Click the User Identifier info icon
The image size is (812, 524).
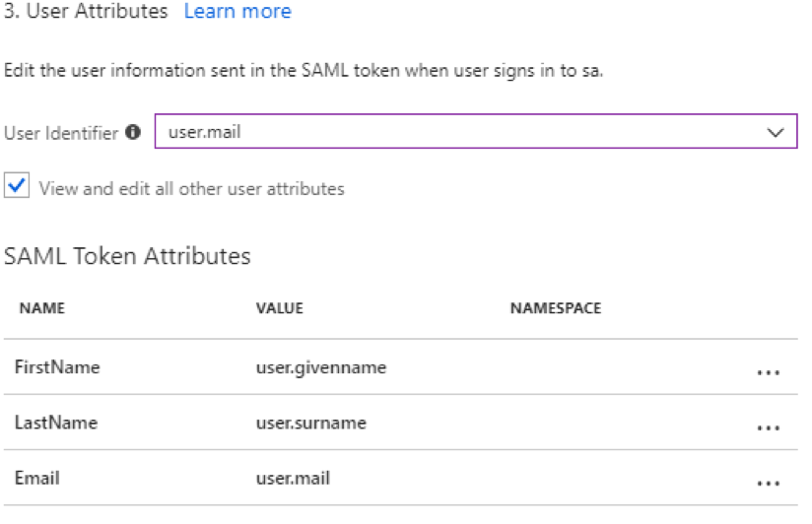(133, 133)
